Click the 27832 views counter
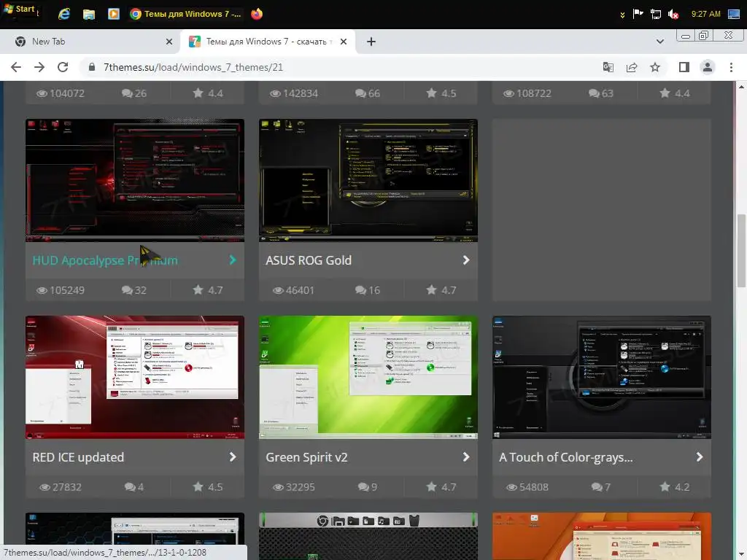This screenshot has width=747, height=560. 61,487
